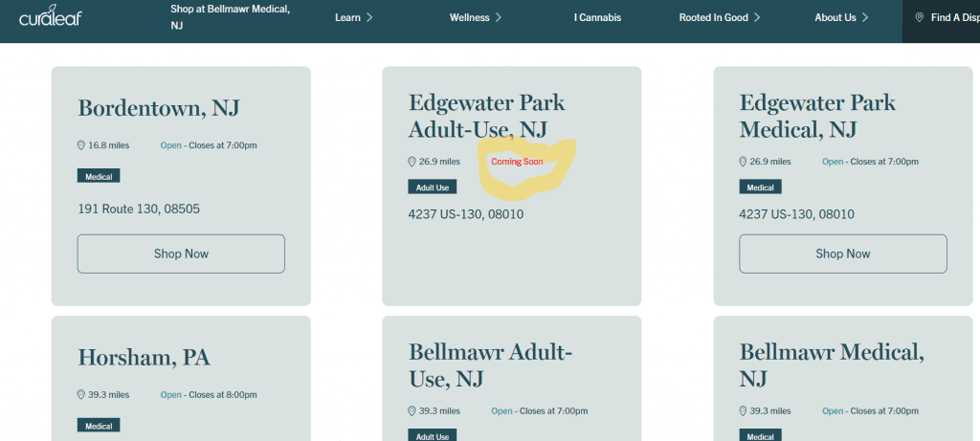Open the Learn navigation menu
Image resolution: width=980 pixels, height=441 pixels.
[x=347, y=17]
